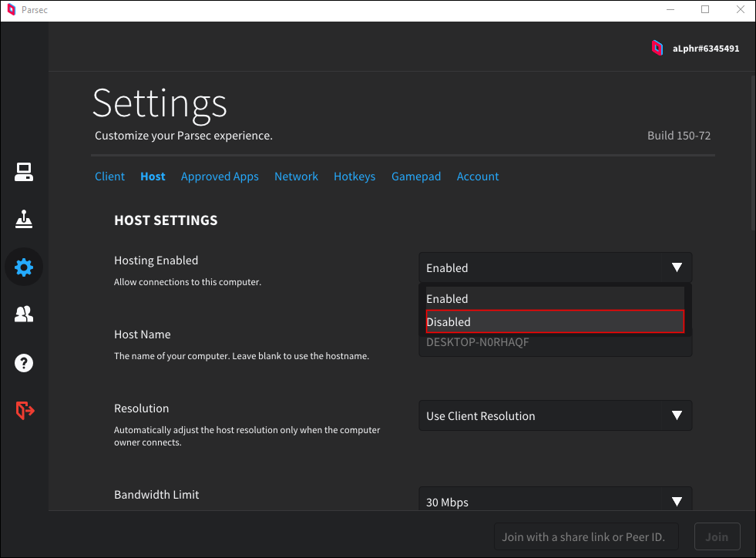Viewport: 756px width, 558px height.
Task: Open the Arcade joystick icon
Action: point(24,220)
